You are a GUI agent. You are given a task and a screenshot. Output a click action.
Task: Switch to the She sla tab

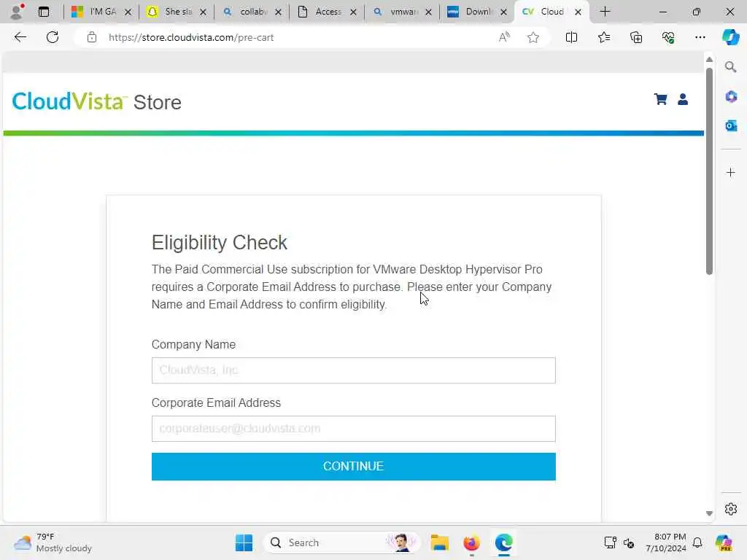[177, 12]
